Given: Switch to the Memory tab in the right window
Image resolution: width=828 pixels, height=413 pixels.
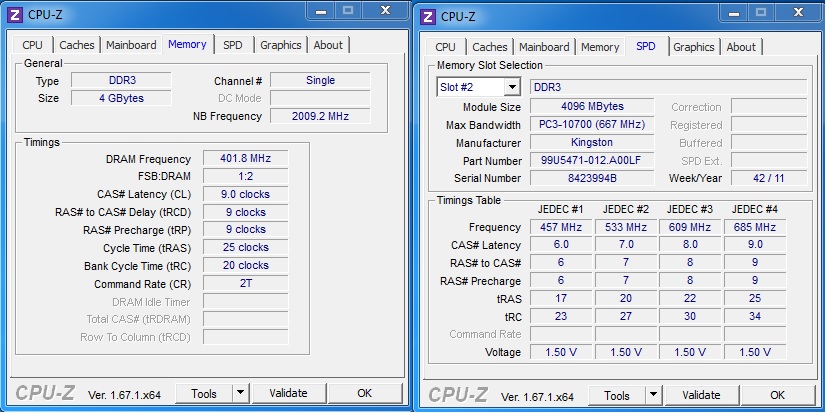Looking at the screenshot, I should (600, 47).
